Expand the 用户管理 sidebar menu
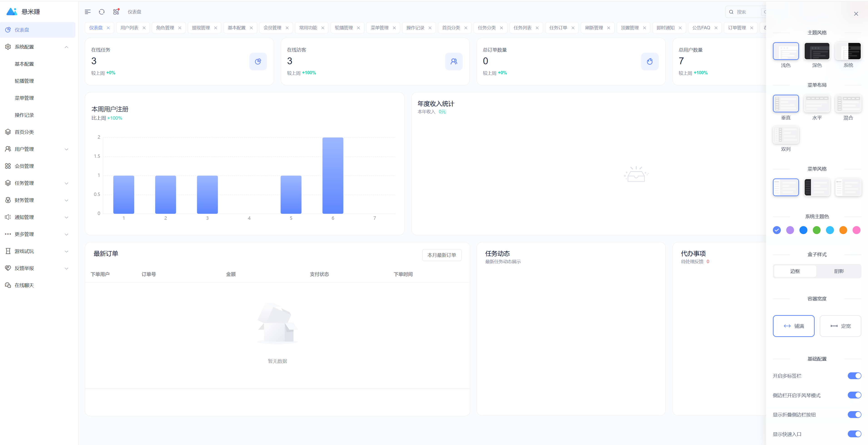 point(37,149)
